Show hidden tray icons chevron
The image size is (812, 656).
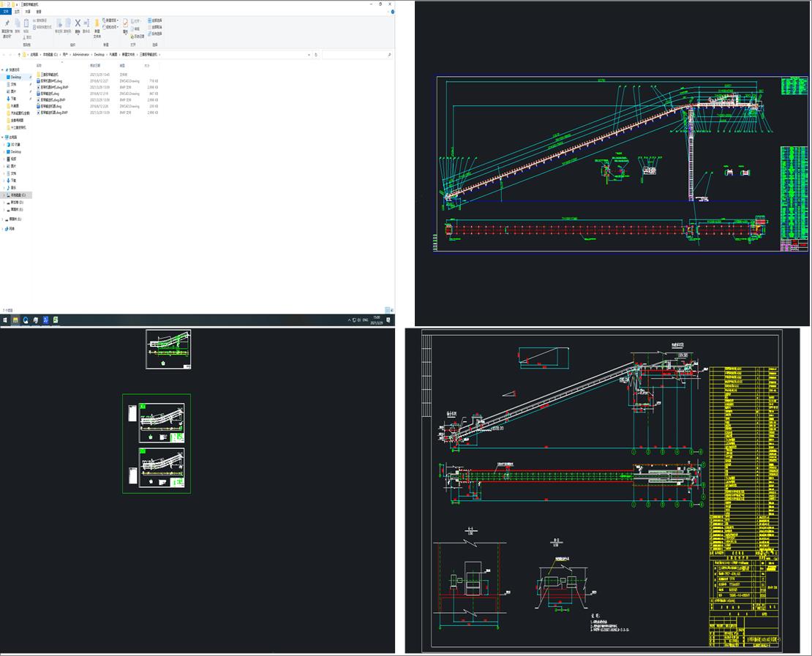(349, 320)
